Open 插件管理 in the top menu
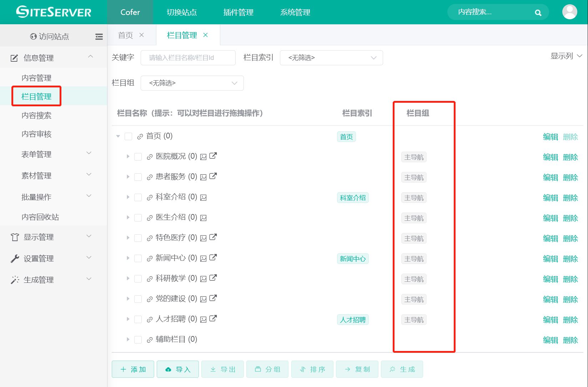This screenshot has width=588, height=387. [238, 12]
